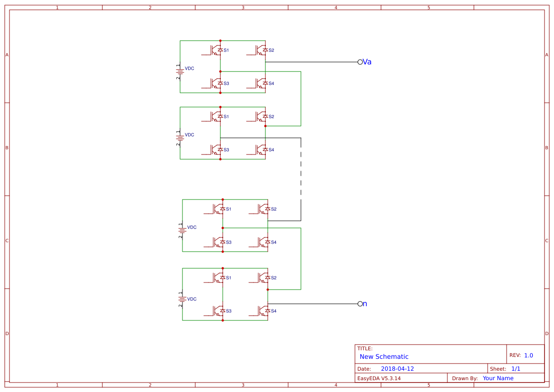Screen dimensions: 554x392
Task: Click the Date 2018-04-12 field
Action: (x=398, y=368)
